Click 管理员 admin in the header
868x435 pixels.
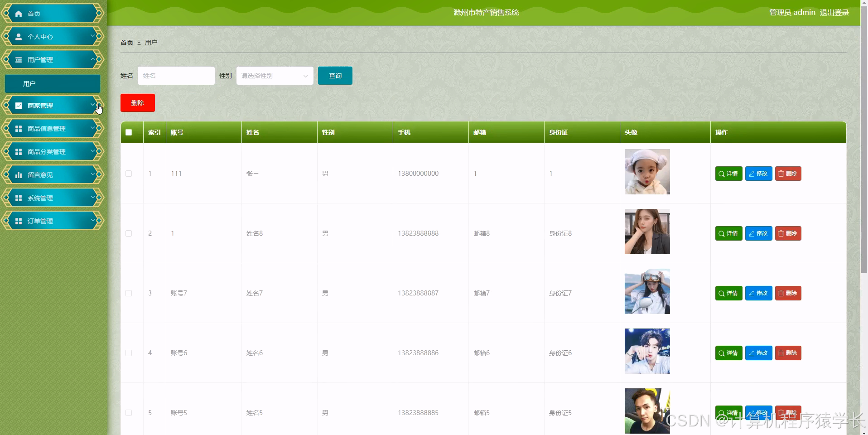792,13
